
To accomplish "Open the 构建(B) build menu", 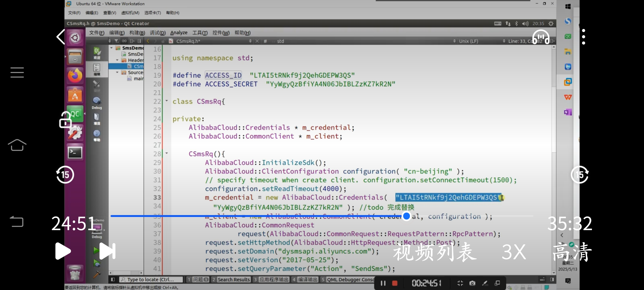I will pos(137,33).
